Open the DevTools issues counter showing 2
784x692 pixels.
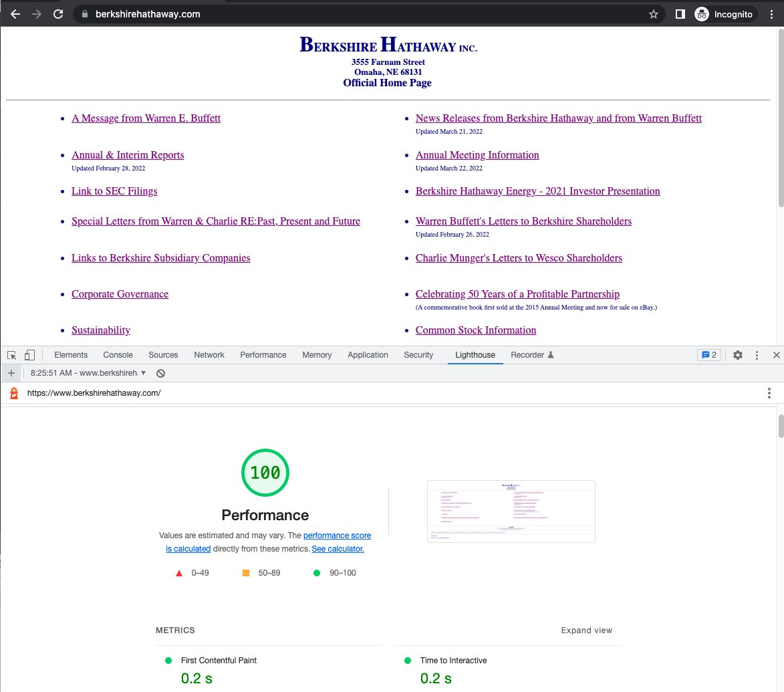pyautogui.click(x=709, y=355)
